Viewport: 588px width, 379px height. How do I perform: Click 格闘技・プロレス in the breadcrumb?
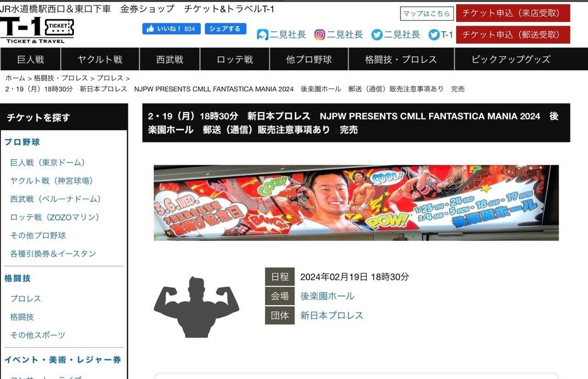[61, 78]
